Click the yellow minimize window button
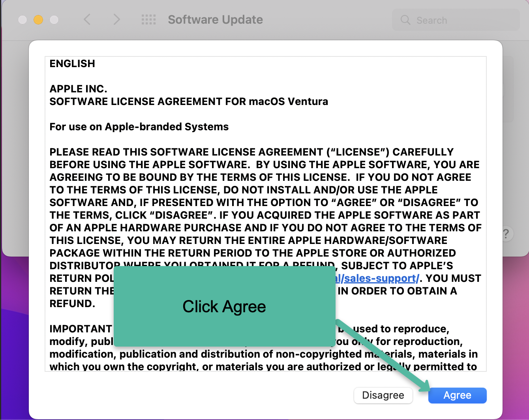Screen dimensions: 529x420 click(x=38, y=19)
